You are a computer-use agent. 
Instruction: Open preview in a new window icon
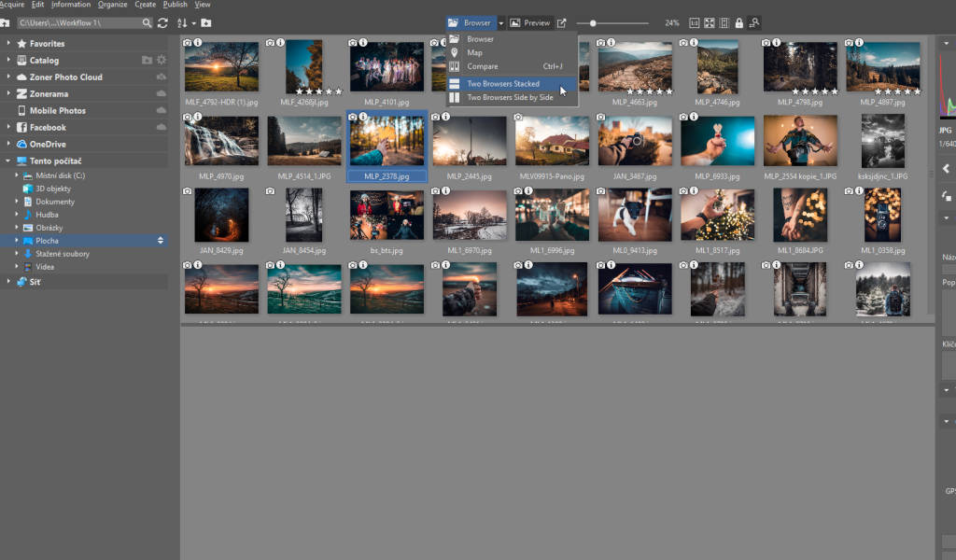point(563,22)
